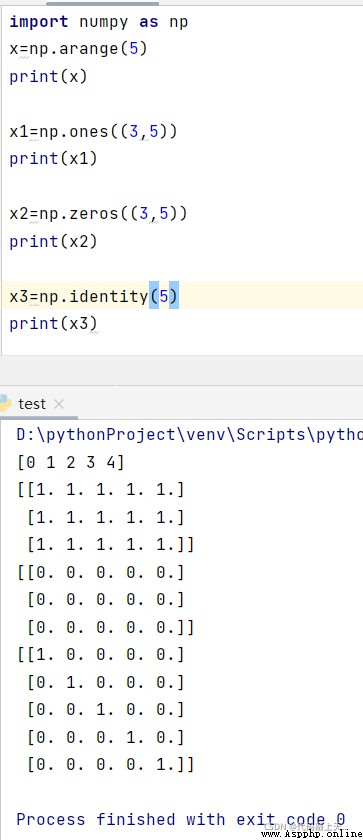
Task: Click the print(x3) statement
Action: (x=54, y=324)
